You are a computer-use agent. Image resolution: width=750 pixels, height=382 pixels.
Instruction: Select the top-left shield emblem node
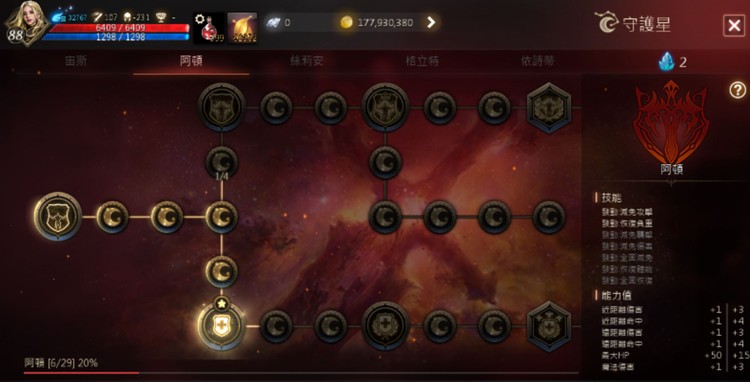coord(221,108)
